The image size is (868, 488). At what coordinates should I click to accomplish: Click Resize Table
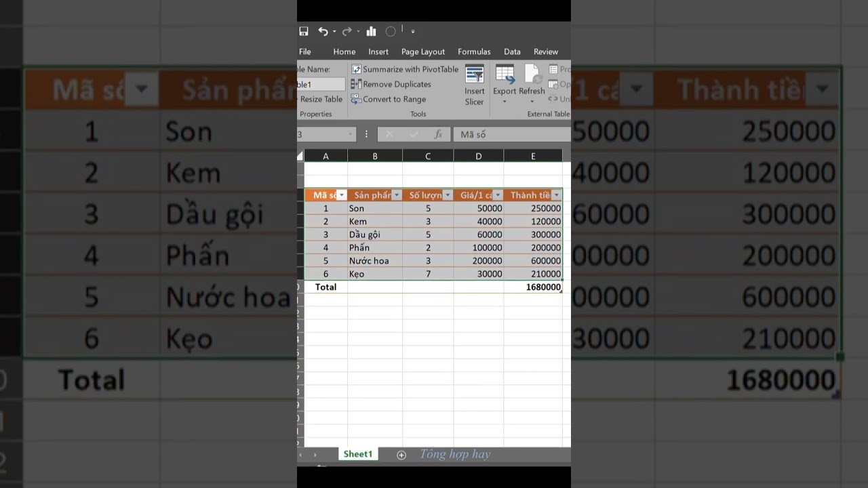tap(320, 99)
